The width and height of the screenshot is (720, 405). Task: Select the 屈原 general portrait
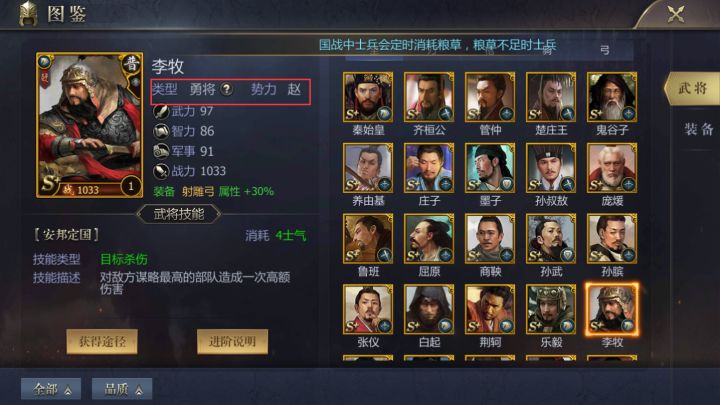tap(429, 238)
